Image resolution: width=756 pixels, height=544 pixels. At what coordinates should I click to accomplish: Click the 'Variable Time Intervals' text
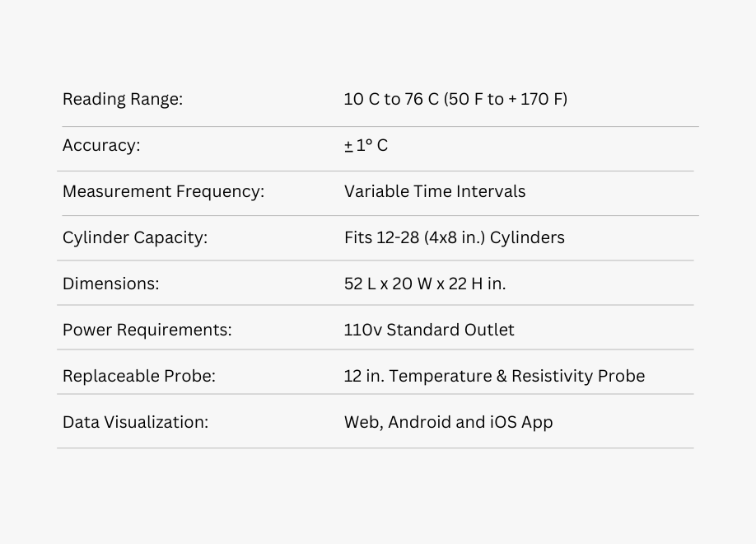434,192
